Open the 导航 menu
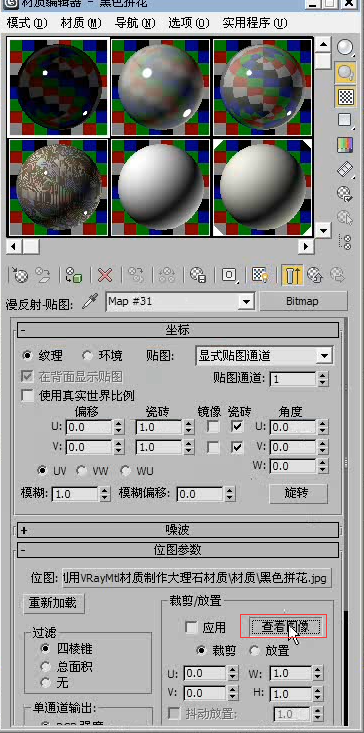Screen dimensions: 364x733 135,22
